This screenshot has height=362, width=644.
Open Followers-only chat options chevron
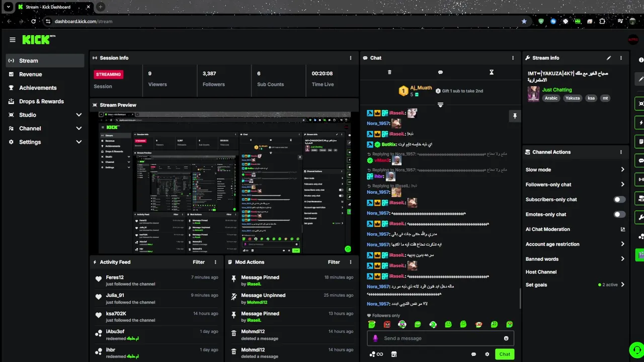(622, 185)
